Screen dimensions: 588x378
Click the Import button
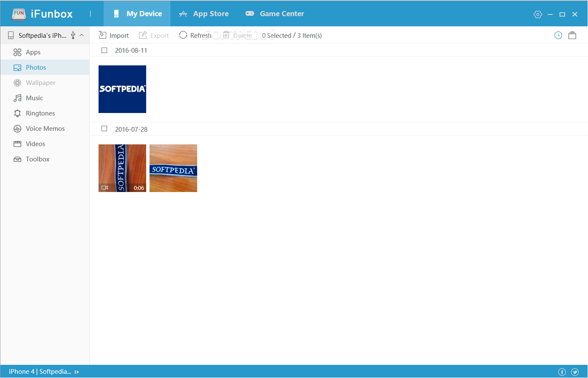[114, 35]
